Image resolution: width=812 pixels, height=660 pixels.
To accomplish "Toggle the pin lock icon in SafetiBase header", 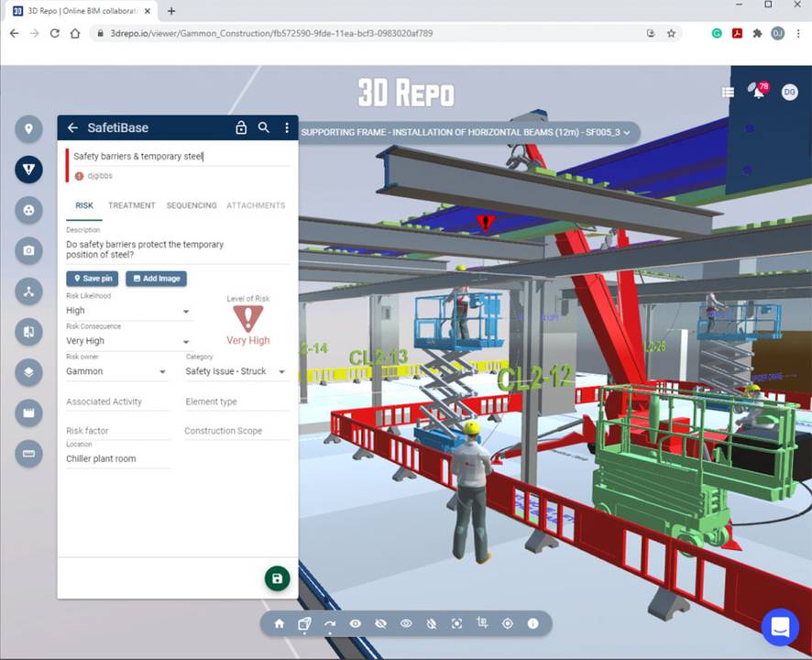I will 240,128.
